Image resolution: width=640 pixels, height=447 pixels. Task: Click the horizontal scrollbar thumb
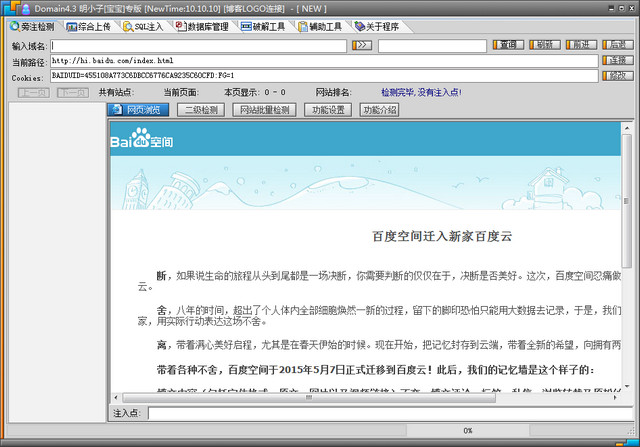tap(309, 397)
